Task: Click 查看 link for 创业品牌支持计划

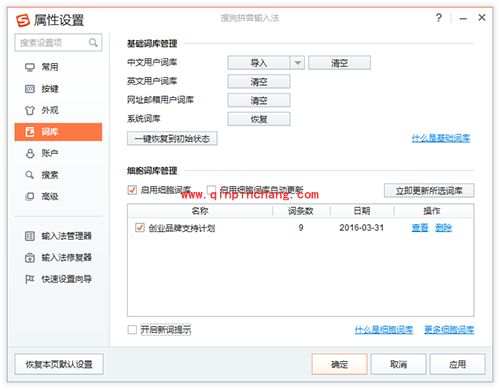Action: [x=420, y=228]
